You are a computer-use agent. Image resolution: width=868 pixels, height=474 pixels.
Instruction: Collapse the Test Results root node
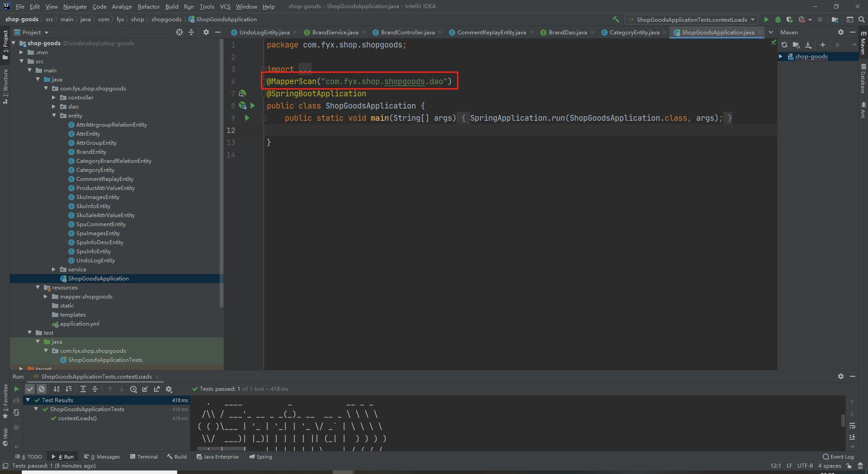(x=28, y=400)
